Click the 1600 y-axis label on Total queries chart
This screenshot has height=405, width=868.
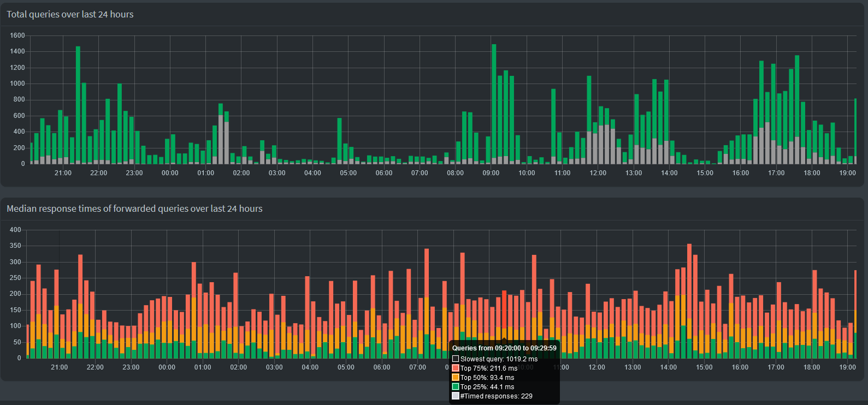point(17,35)
